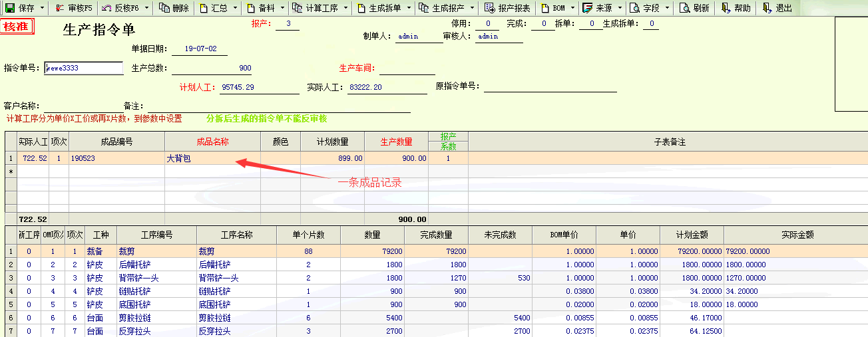868x337 pixels.
Task: Click the 计划数量 column header
Action: coord(333,142)
